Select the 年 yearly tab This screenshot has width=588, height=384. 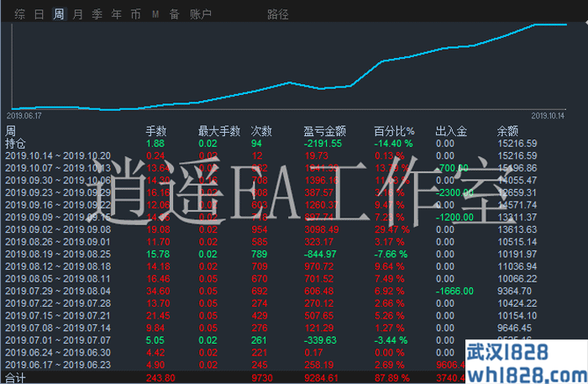click(x=117, y=14)
